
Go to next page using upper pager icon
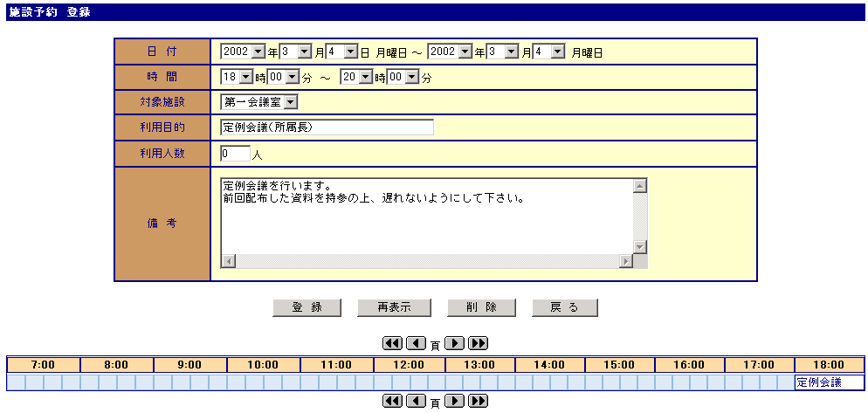(x=454, y=343)
